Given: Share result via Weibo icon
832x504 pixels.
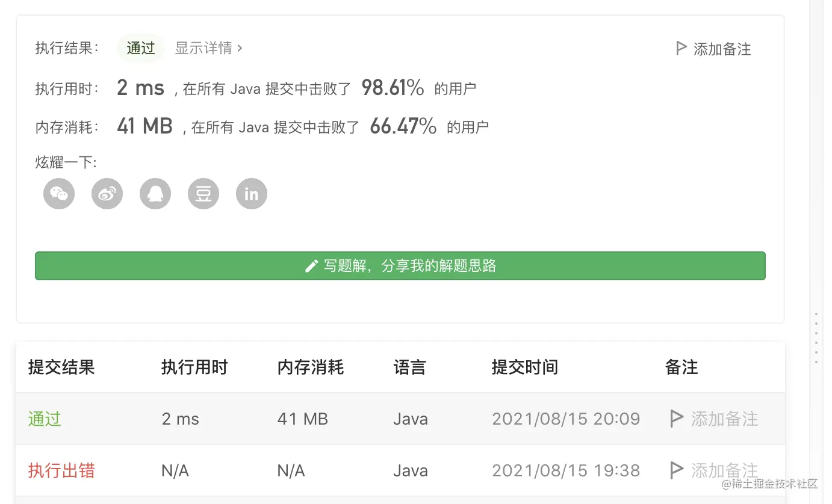Looking at the screenshot, I should tap(107, 194).
